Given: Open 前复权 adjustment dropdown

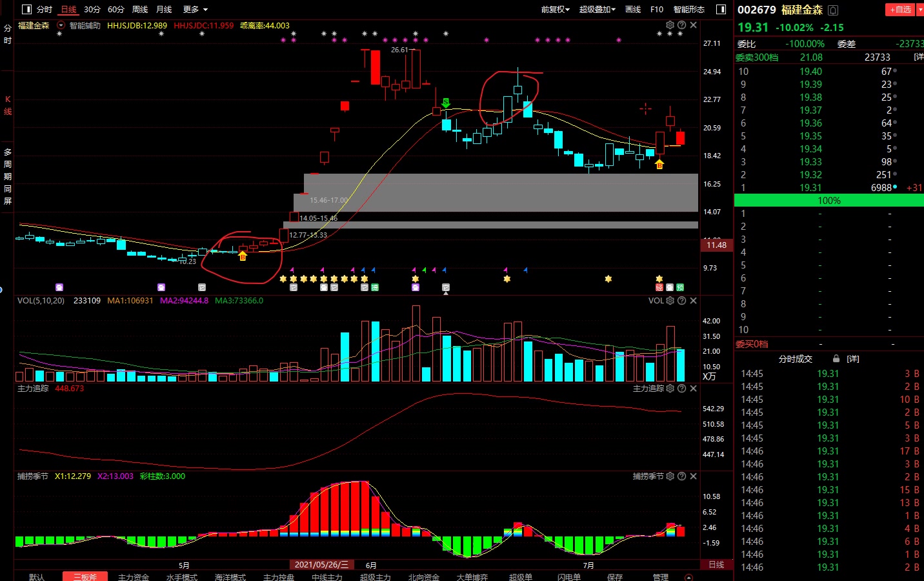Looking at the screenshot, I should [555, 10].
